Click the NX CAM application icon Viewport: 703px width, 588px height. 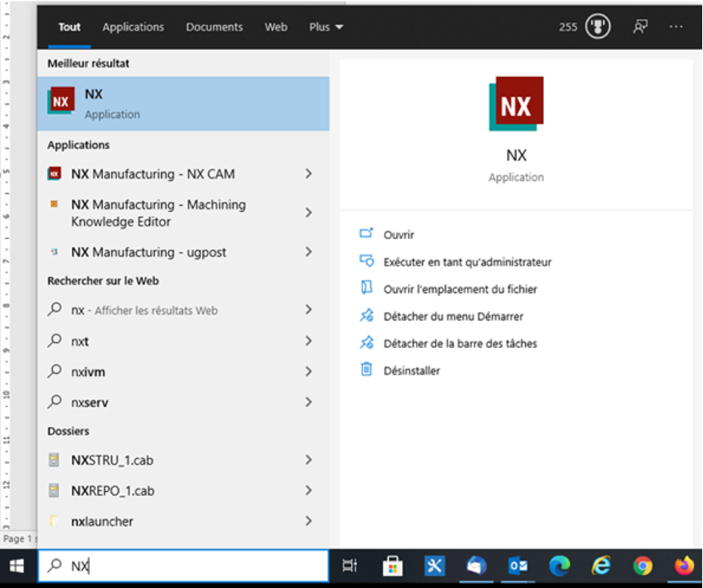click(54, 173)
